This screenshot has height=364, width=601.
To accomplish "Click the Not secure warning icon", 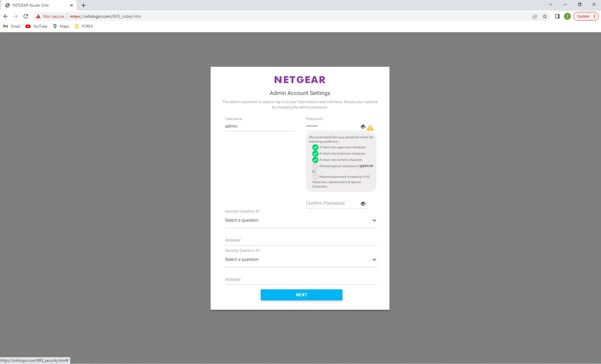I will coord(38,16).
